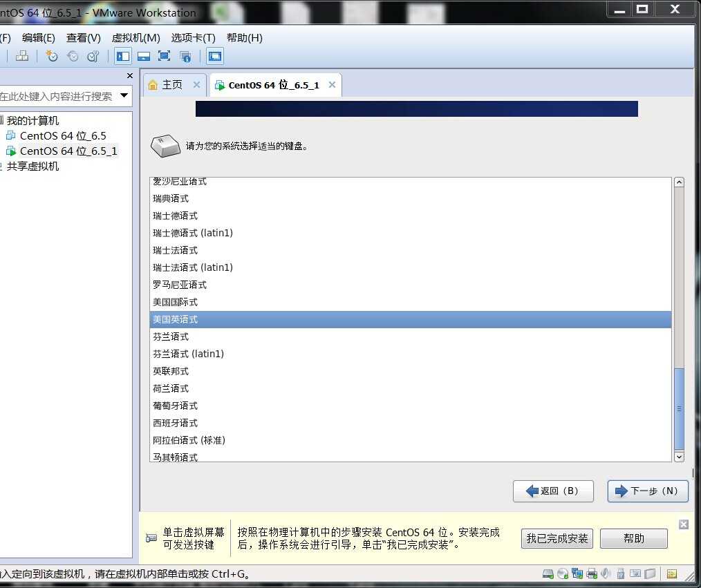Open the 虚拟机(M) menu
This screenshot has width=701, height=588.
pos(136,38)
